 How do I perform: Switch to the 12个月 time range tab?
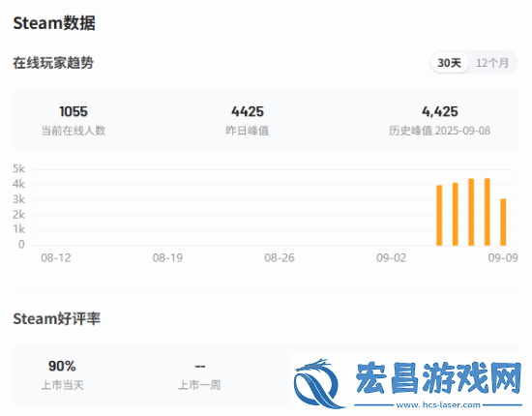point(492,63)
